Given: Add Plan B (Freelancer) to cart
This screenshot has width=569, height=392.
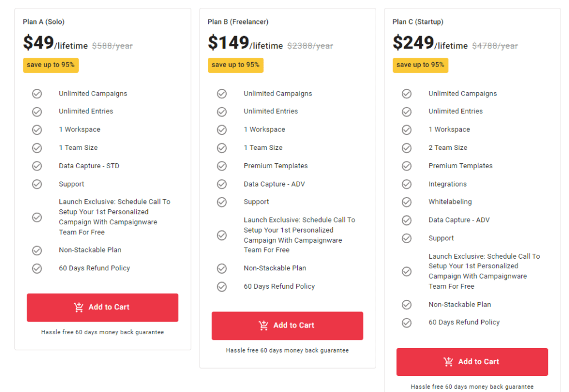Looking at the screenshot, I should pos(287,326).
